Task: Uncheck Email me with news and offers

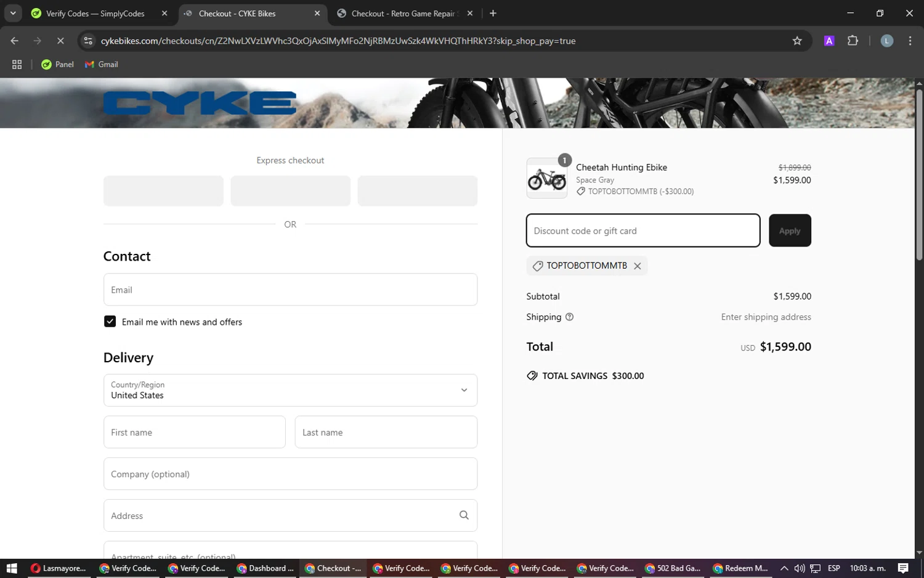Action: click(110, 322)
